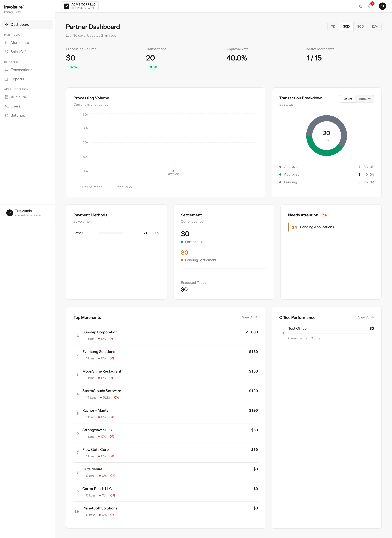This screenshot has width=392, height=538.
Task: Toggle dark mode with the moon icon
Action: tap(361, 6)
